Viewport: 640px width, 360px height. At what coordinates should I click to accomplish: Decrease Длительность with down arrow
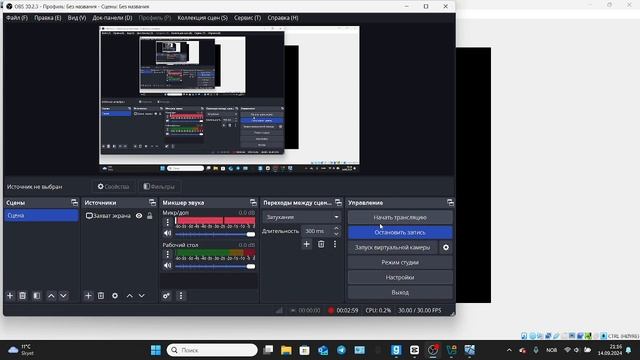pyautogui.click(x=336, y=234)
